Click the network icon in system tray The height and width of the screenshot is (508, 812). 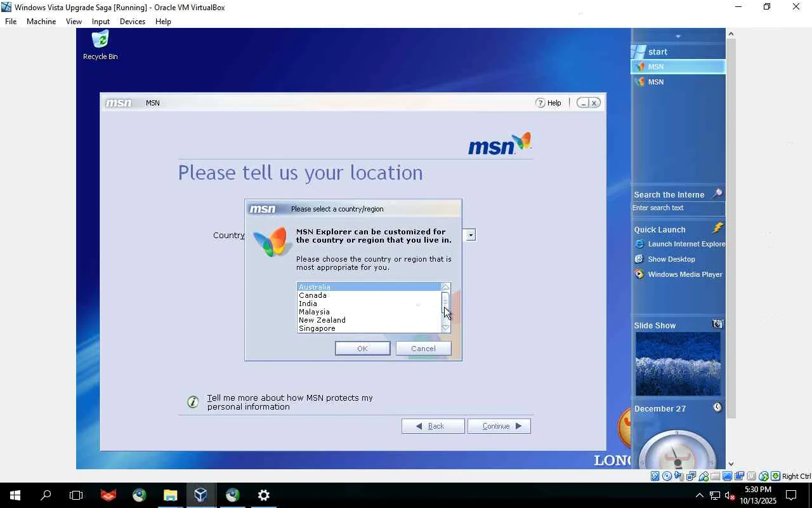click(714, 495)
